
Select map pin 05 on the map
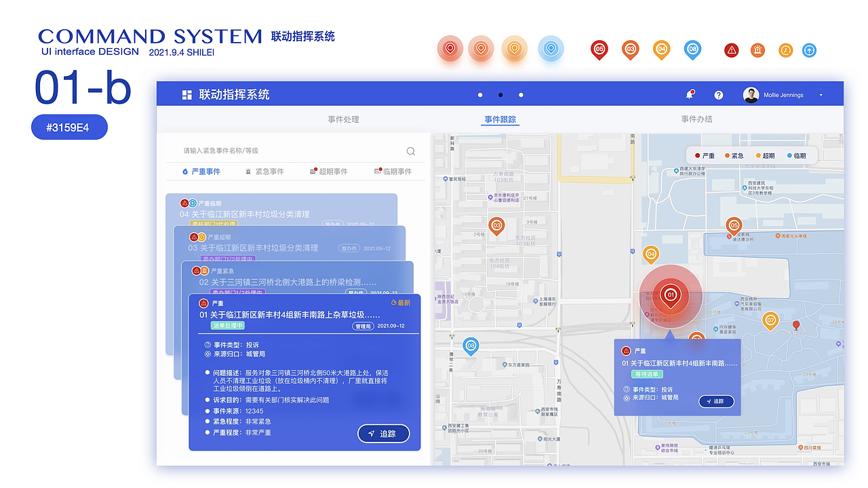[733, 226]
